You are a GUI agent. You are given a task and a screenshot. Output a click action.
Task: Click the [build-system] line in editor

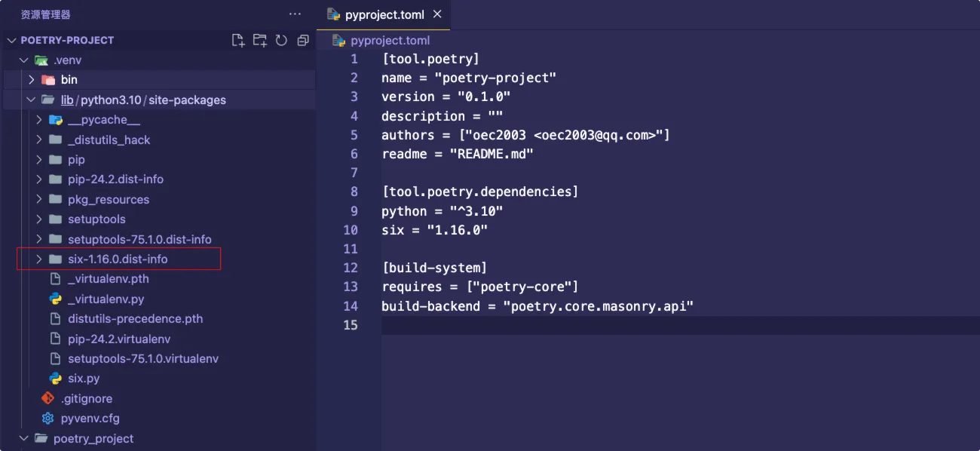coord(434,268)
